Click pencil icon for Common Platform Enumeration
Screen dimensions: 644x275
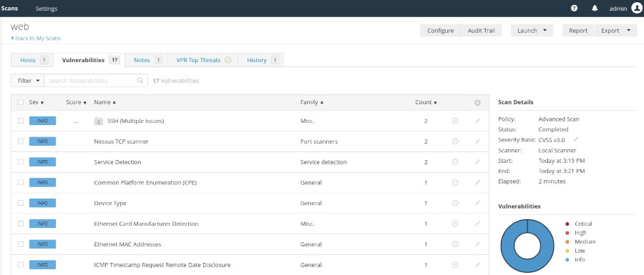(477, 182)
